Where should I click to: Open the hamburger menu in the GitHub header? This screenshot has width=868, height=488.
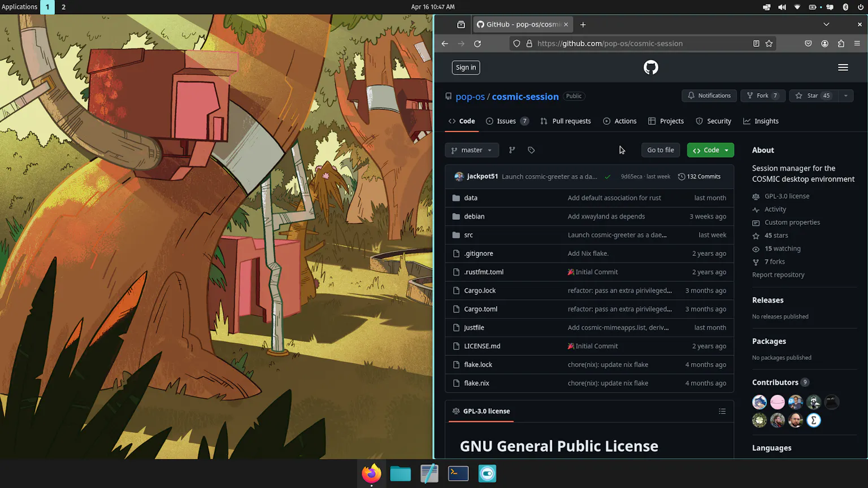click(x=843, y=68)
